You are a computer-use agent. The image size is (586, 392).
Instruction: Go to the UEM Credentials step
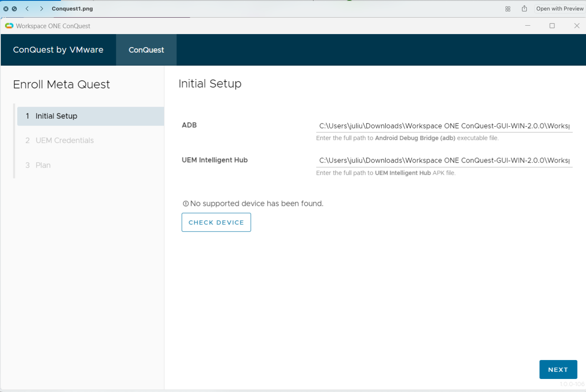64,141
